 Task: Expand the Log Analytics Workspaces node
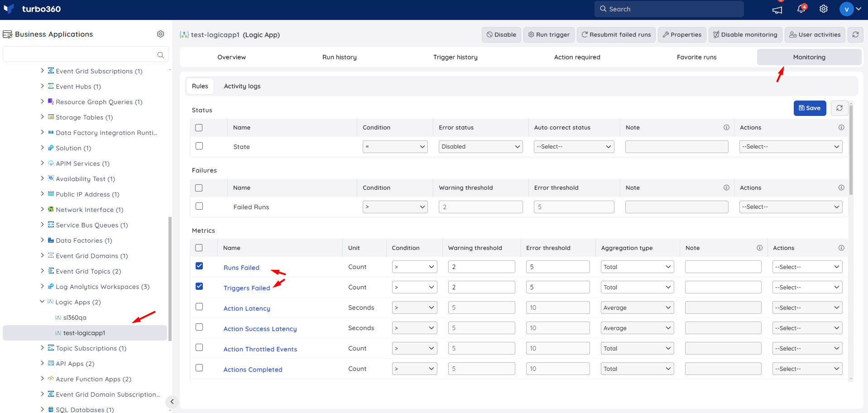42,286
